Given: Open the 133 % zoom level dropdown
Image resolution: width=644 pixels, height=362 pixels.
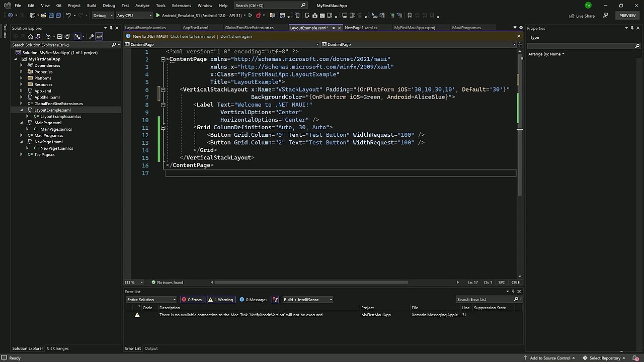Looking at the screenshot, I should click(x=134, y=283).
